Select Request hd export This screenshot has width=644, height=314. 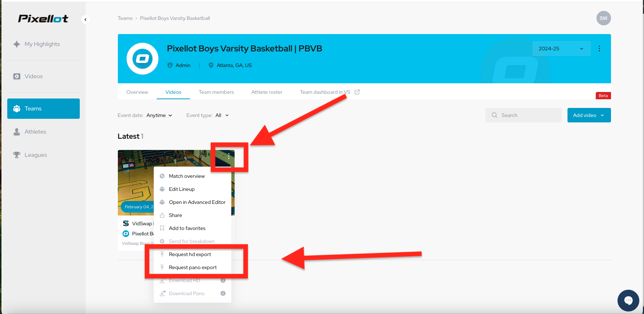[x=193, y=254]
